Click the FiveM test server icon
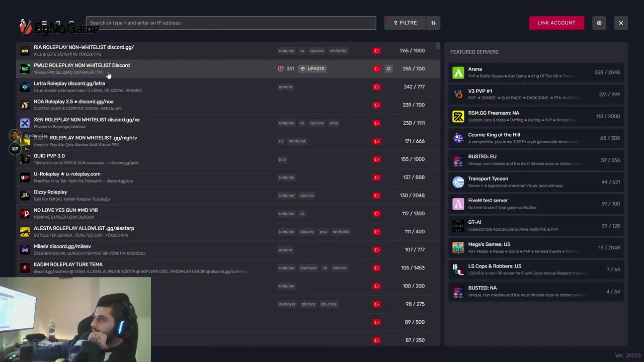644x362 pixels. tap(458, 204)
